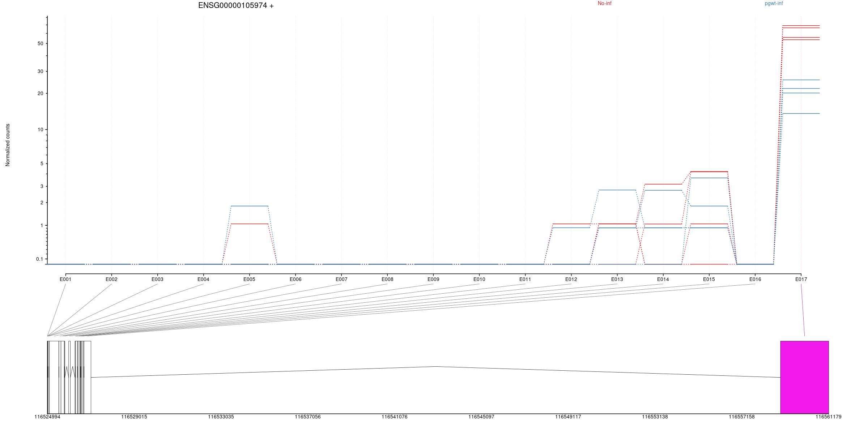Click genomic coordinate 116537056

click(308, 417)
